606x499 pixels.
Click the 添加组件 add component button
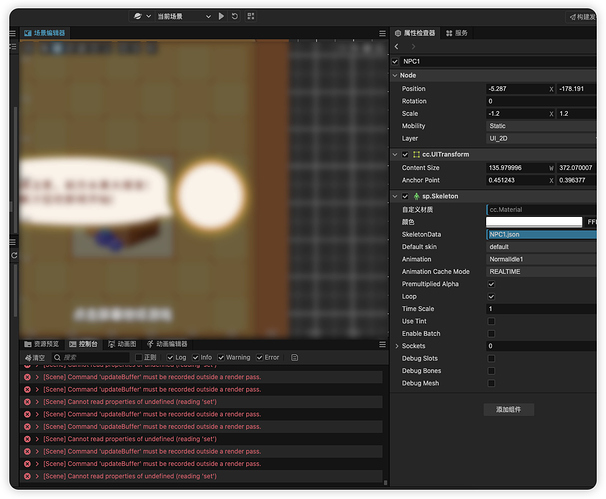[x=509, y=409]
